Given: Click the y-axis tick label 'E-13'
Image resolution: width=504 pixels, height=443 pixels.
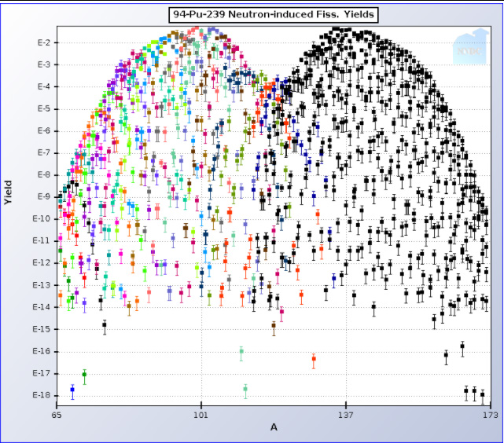Looking at the screenshot, I should [x=42, y=285].
